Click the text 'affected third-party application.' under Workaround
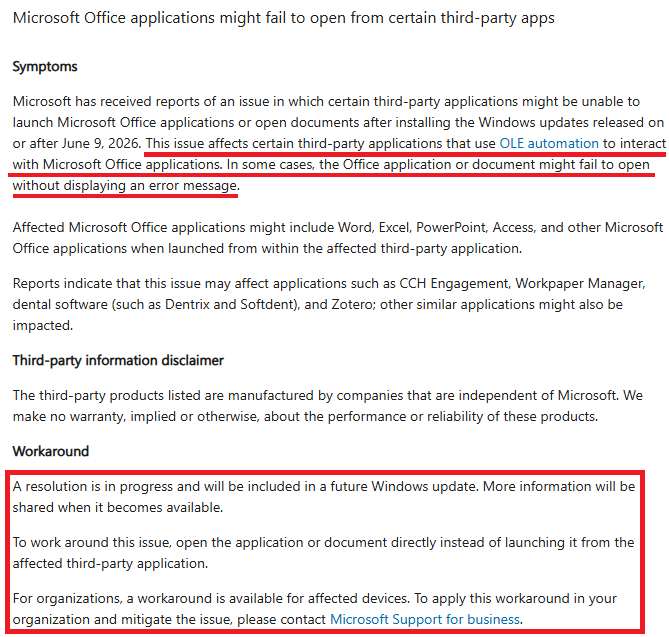The width and height of the screenshot is (669, 637). tap(111, 564)
